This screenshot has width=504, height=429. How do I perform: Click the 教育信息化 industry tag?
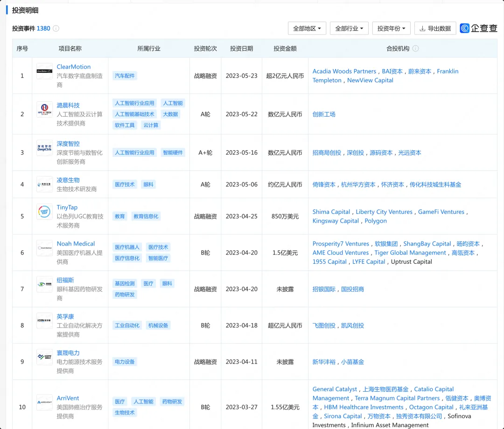146,216
